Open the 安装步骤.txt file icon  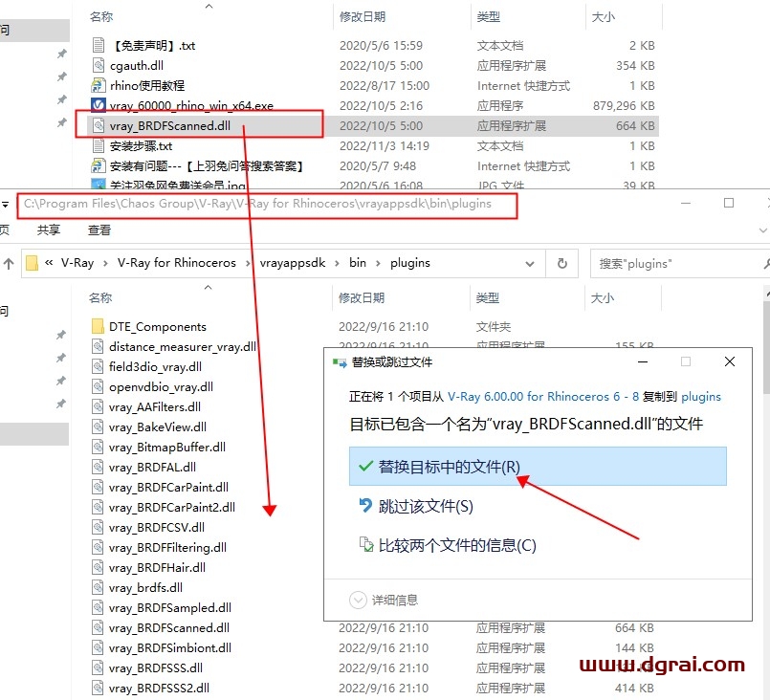(x=98, y=146)
